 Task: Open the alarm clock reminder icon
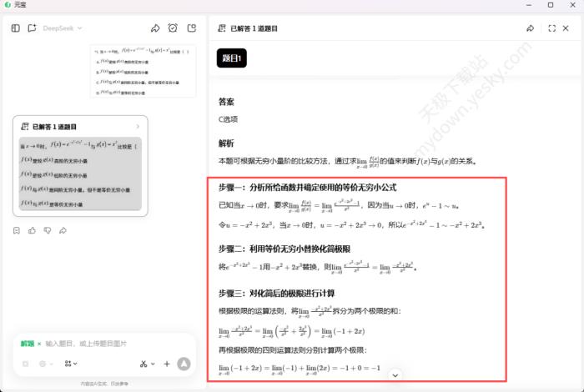pyautogui.click(x=173, y=28)
